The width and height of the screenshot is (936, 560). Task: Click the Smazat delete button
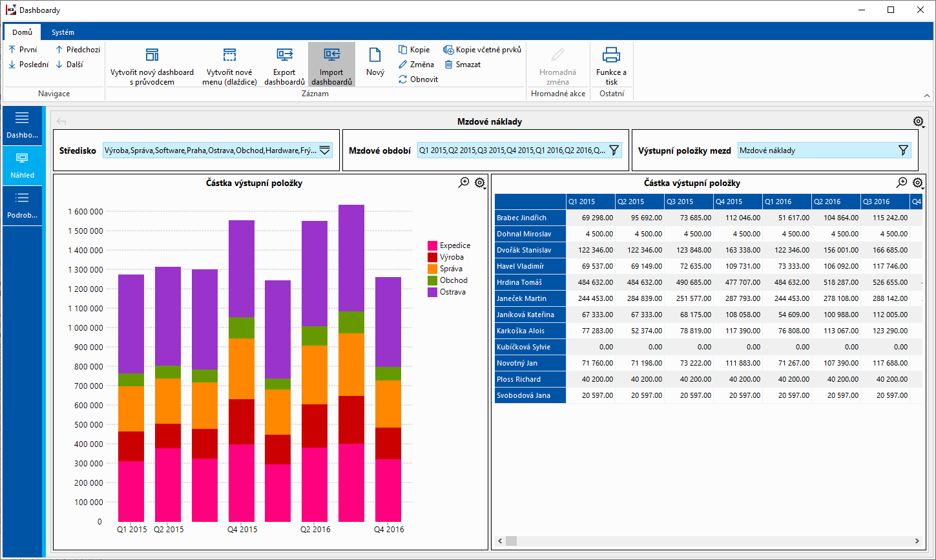pos(463,65)
